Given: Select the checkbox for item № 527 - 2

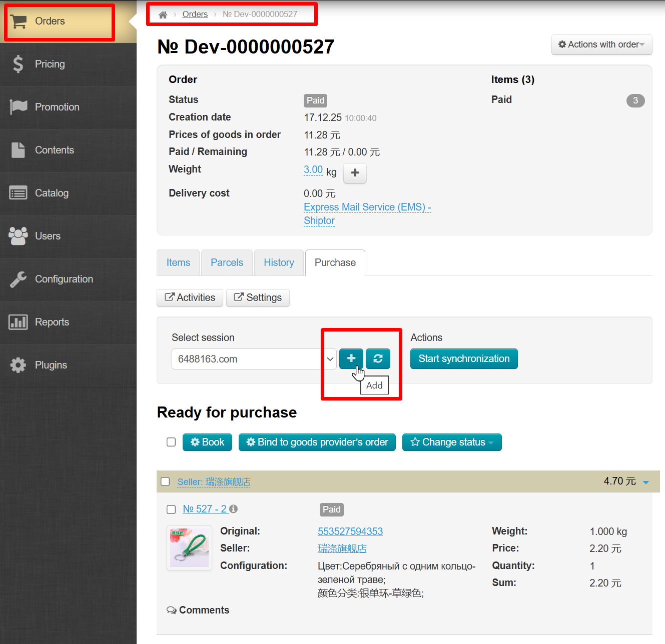Looking at the screenshot, I should (x=171, y=509).
